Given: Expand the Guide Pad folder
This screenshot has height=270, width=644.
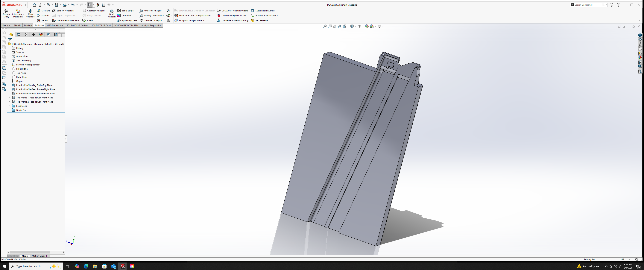Looking at the screenshot, I should coord(9,110).
